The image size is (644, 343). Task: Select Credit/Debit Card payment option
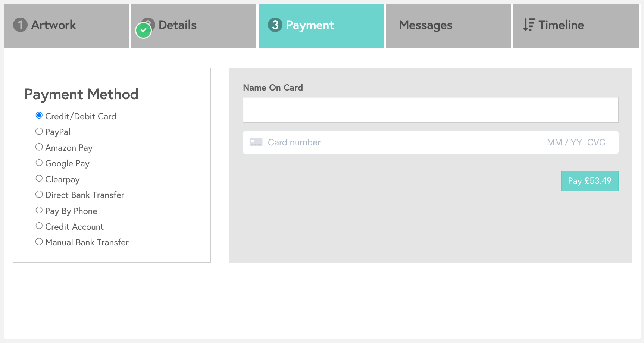pos(39,116)
